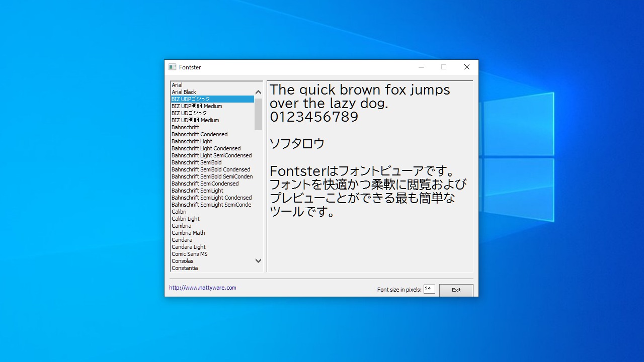
Task: Close the Fontster window
Action: pos(467,67)
